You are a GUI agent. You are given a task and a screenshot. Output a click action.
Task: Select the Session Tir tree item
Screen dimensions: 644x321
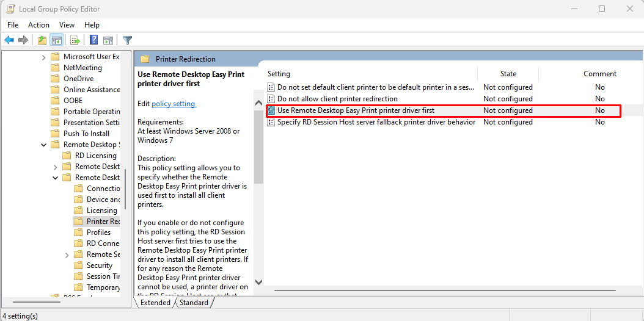103,276
